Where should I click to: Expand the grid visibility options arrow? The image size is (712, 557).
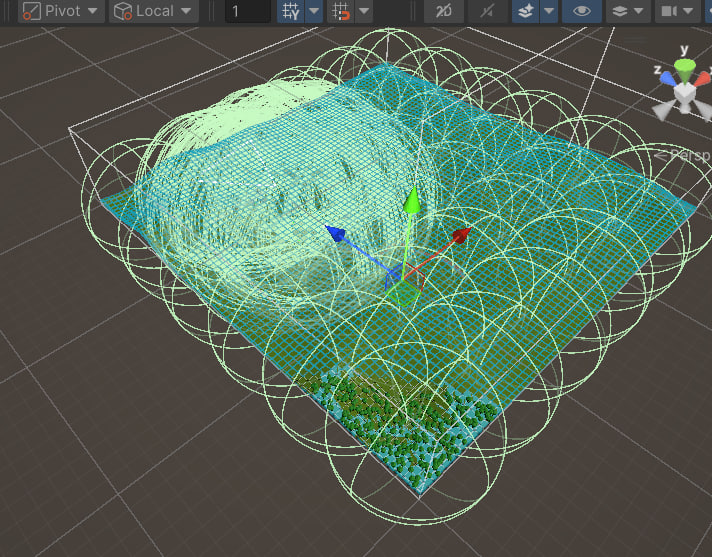click(314, 11)
